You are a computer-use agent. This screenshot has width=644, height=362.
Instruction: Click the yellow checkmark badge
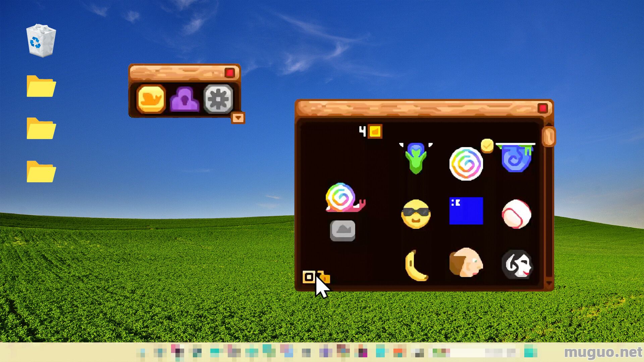[487, 146]
